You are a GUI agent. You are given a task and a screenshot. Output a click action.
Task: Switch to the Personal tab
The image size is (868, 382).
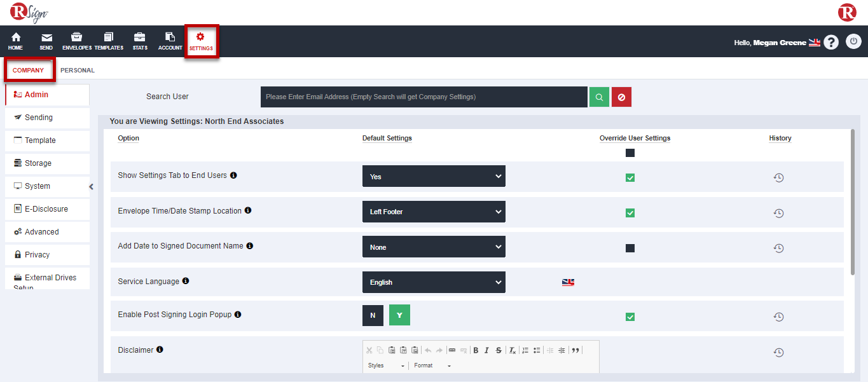[78, 71]
